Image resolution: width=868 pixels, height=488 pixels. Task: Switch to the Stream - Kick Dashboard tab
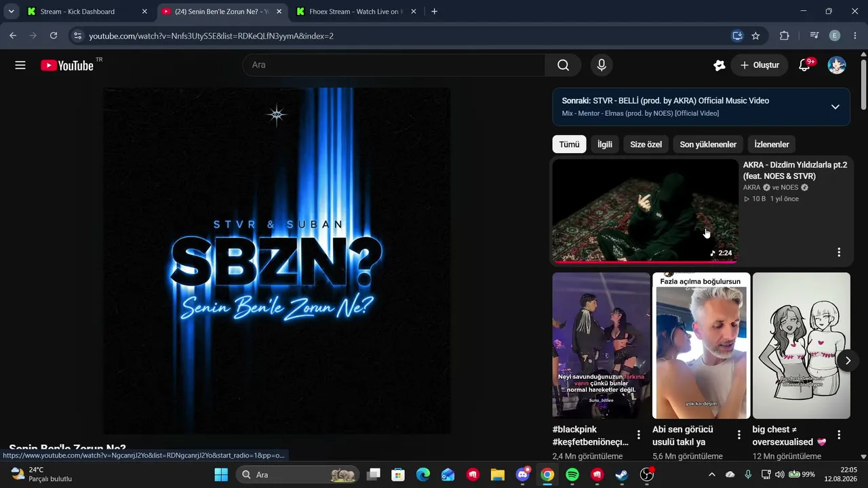coord(87,12)
